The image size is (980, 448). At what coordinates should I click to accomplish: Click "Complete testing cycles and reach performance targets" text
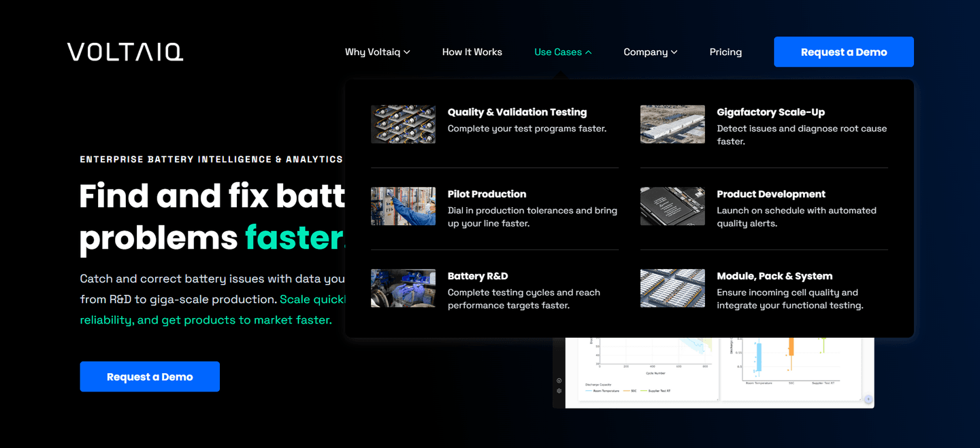point(523,299)
